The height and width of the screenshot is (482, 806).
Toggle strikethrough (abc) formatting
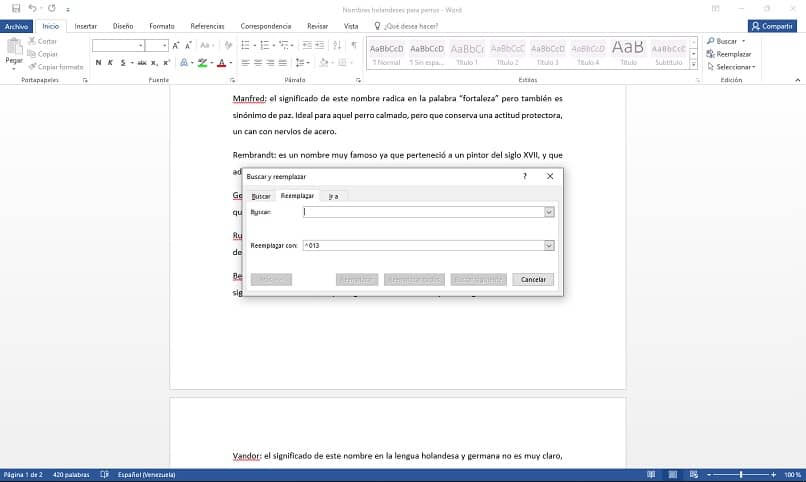click(142, 63)
